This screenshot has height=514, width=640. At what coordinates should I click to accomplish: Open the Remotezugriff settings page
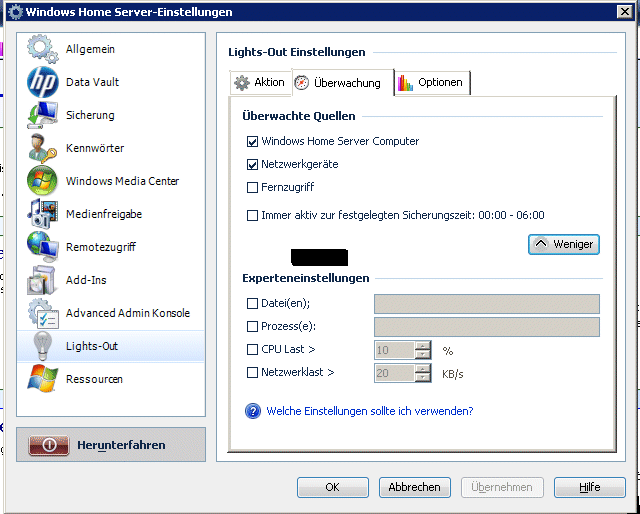pyautogui.click(x=111, y=247)
